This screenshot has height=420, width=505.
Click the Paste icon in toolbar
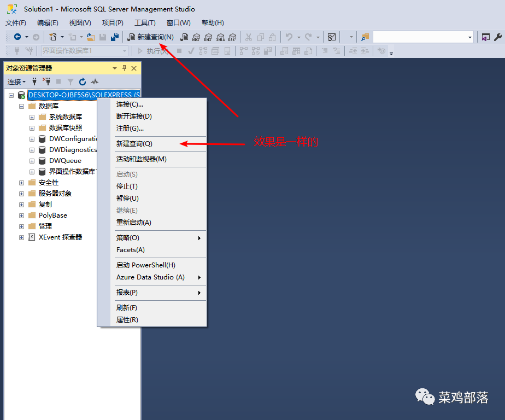273,37
